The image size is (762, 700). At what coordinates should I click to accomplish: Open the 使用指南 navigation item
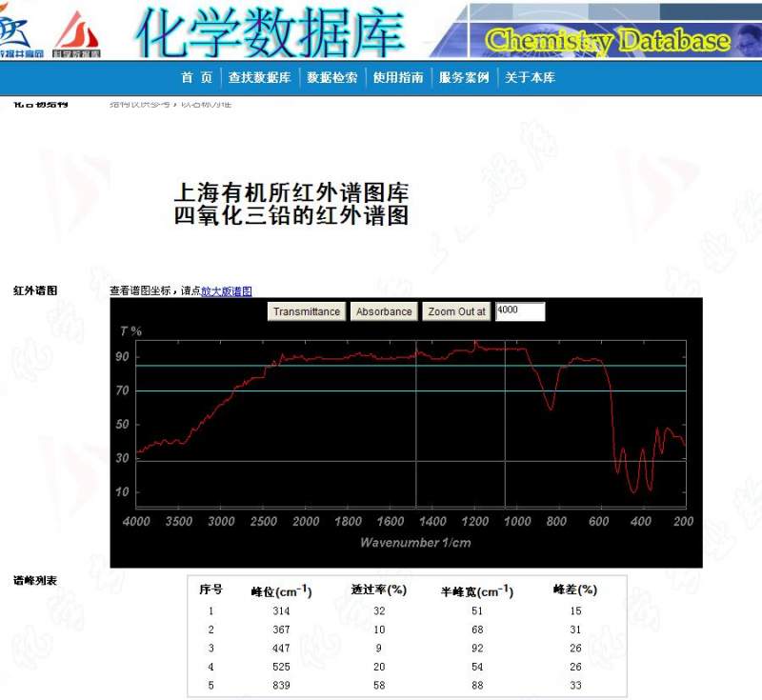pos(398,77)
